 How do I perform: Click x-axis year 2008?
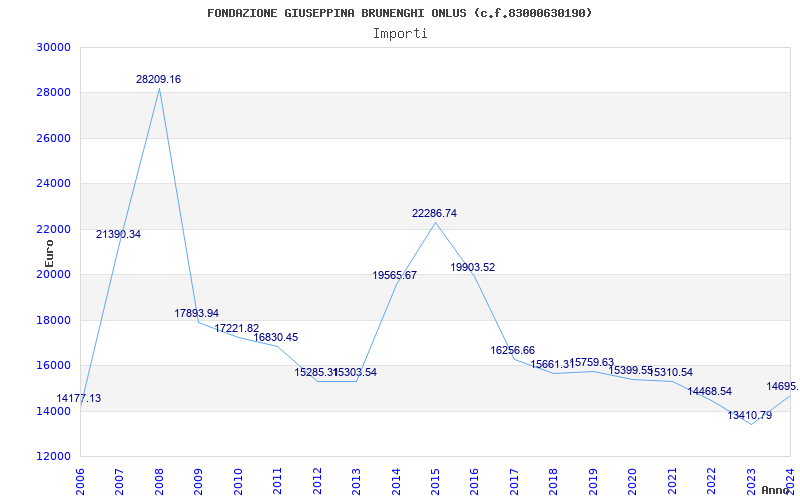[x=159, y=482]
